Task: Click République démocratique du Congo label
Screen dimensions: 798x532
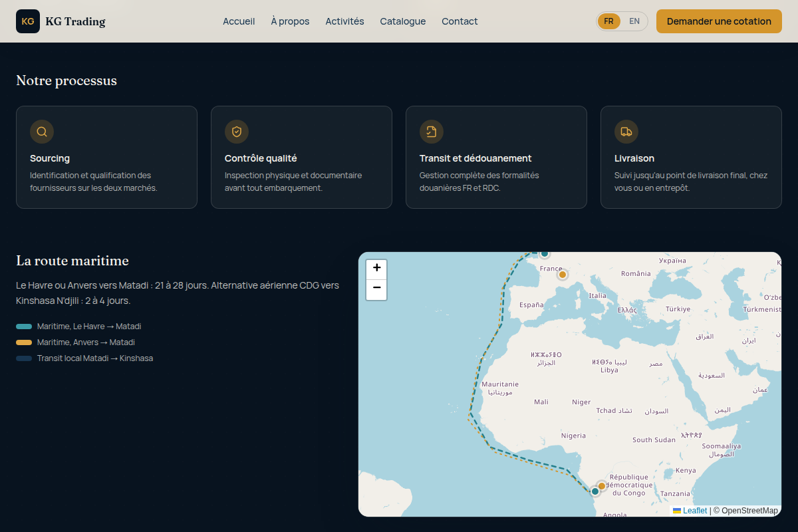Action: point(629,485)
